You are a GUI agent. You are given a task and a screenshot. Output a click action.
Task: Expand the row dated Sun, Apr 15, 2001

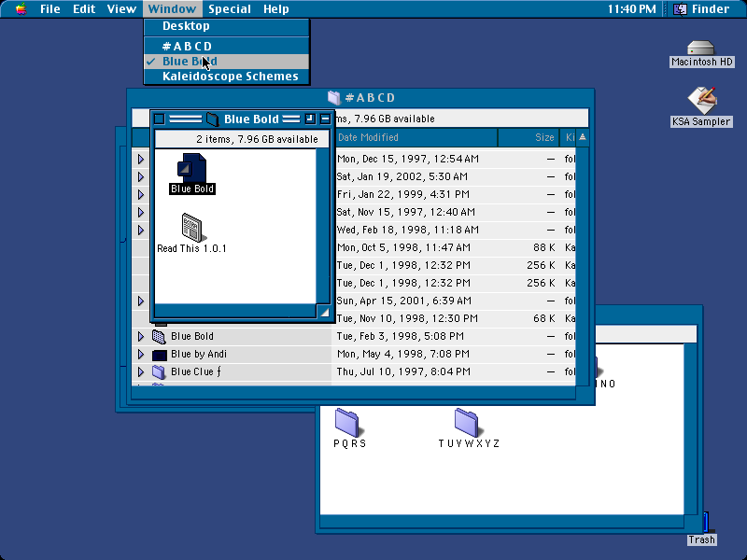click(x=141, y=301)
